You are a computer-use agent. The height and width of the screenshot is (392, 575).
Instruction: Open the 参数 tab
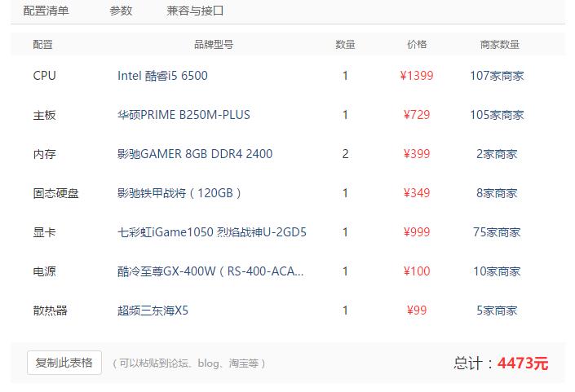(x=121, y=11)
